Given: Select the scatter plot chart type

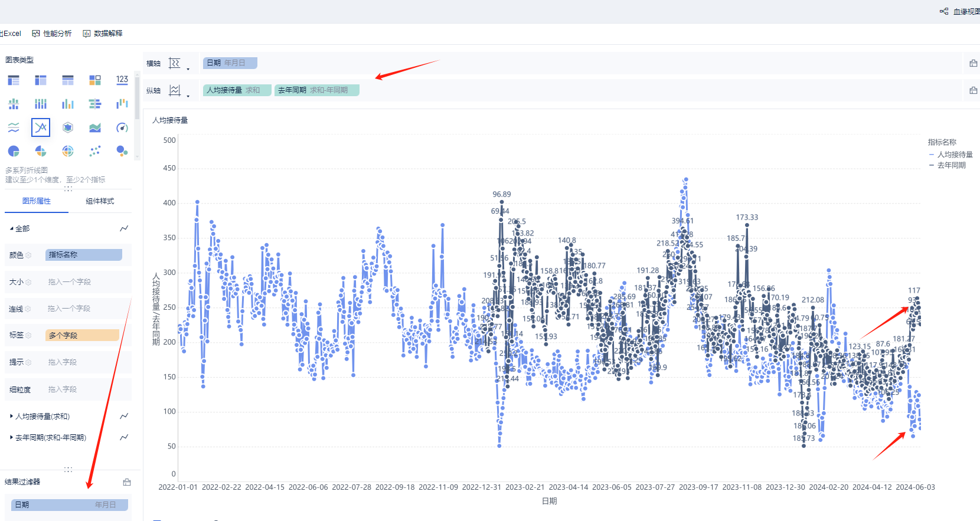Looking at the screenshot, I should tap(95, 151).
